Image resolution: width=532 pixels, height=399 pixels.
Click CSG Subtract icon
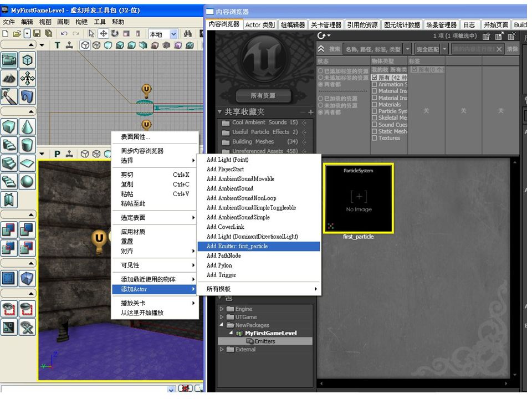[x=27, y=229]
